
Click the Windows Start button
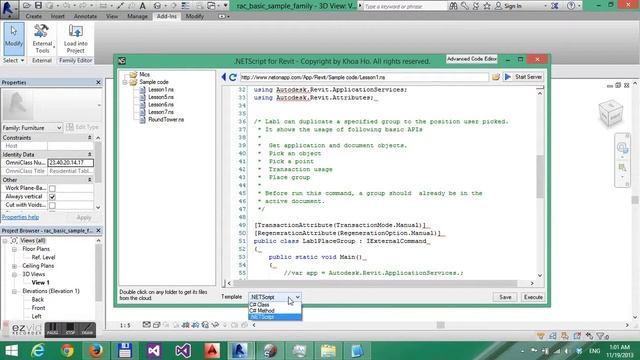tap(11, 351)
